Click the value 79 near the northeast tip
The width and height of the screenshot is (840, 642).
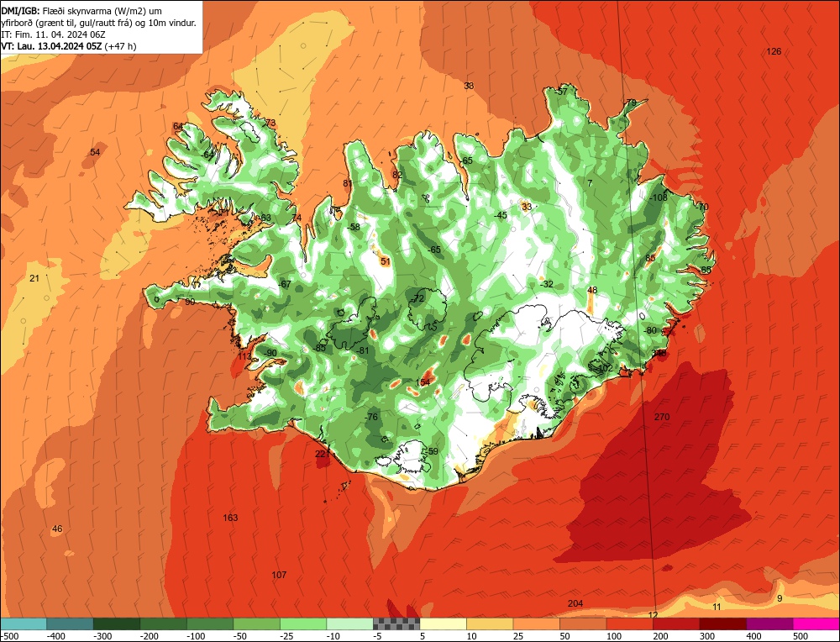631,103
